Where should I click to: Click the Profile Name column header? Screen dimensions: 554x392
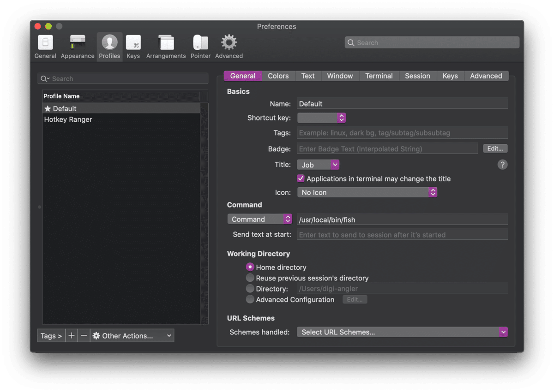pos(121,96)
